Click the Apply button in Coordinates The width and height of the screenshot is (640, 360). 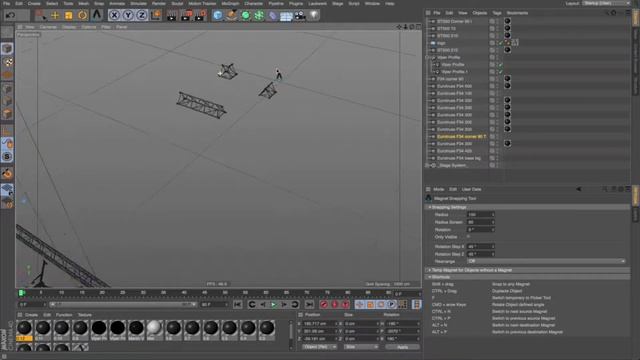point(402,347)
